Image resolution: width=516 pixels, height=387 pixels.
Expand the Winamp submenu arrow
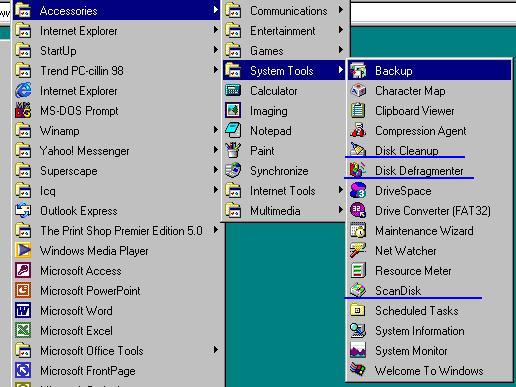tap(216, 130)
